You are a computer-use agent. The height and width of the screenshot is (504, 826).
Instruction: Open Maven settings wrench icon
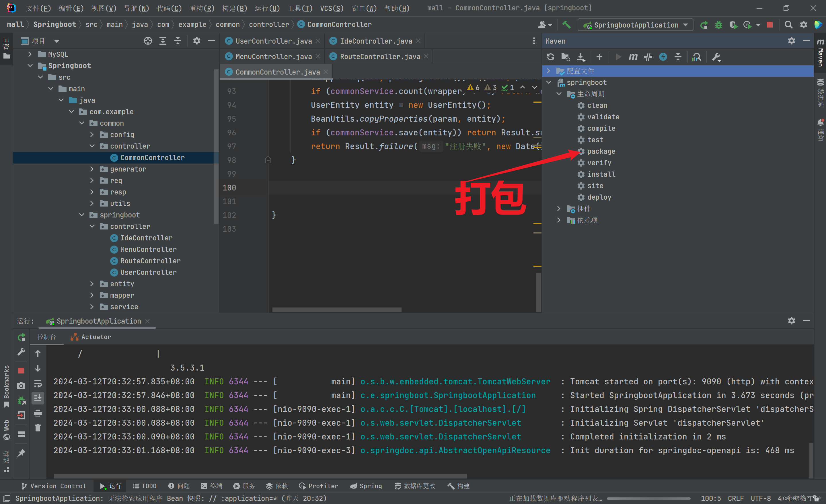(x=716, y=57)
